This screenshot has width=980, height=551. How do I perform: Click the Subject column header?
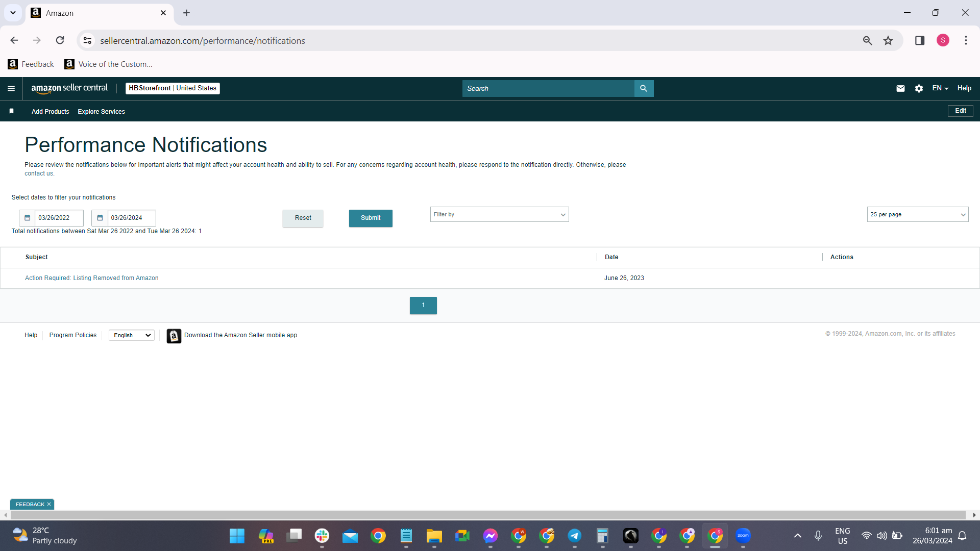pos(37,257)
